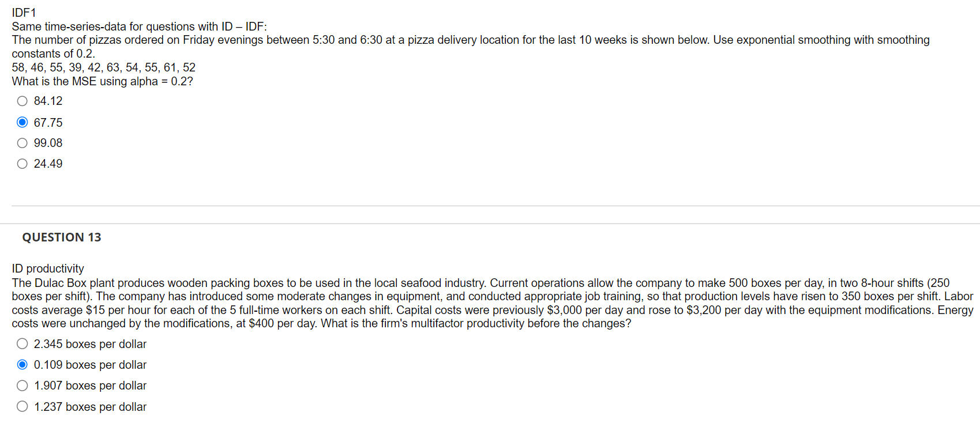Click the QUESTION 13 heading

[x=61, y=237]
